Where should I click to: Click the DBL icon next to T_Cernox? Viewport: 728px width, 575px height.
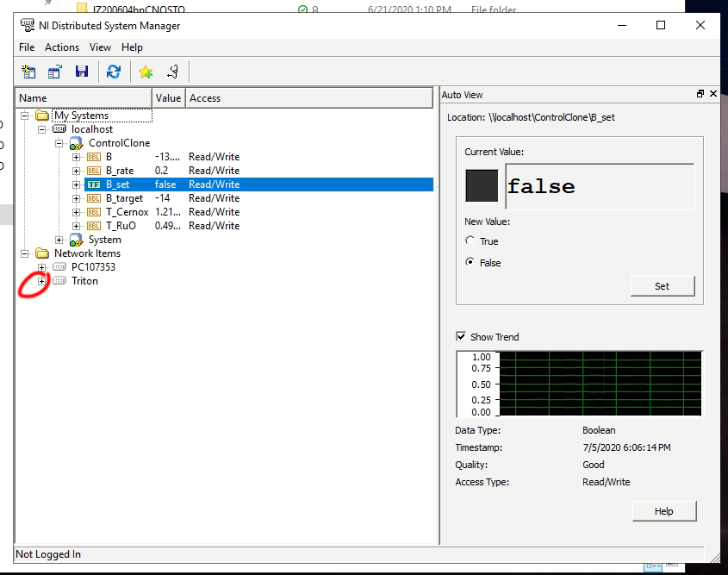[94, 212]
